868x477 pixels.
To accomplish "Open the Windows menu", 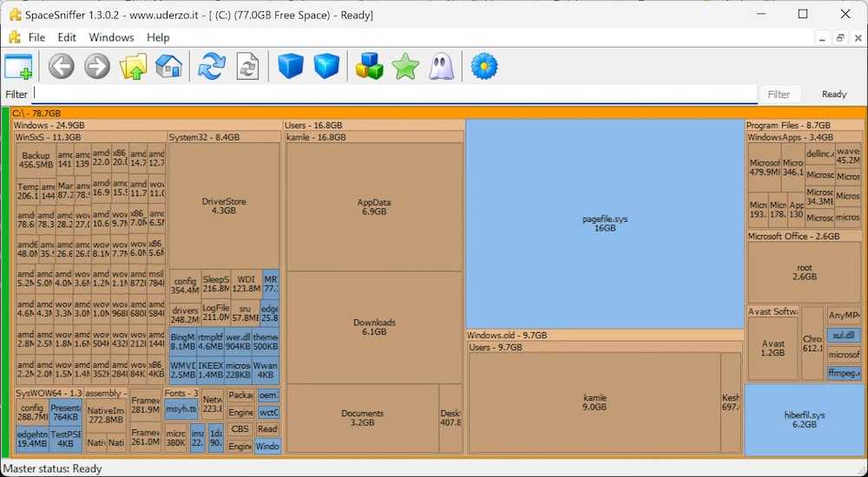I will coord(111,37).
